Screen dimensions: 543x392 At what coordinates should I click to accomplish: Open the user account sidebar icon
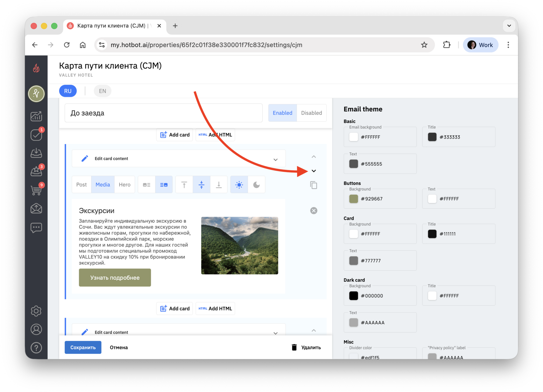click(36, 329)
